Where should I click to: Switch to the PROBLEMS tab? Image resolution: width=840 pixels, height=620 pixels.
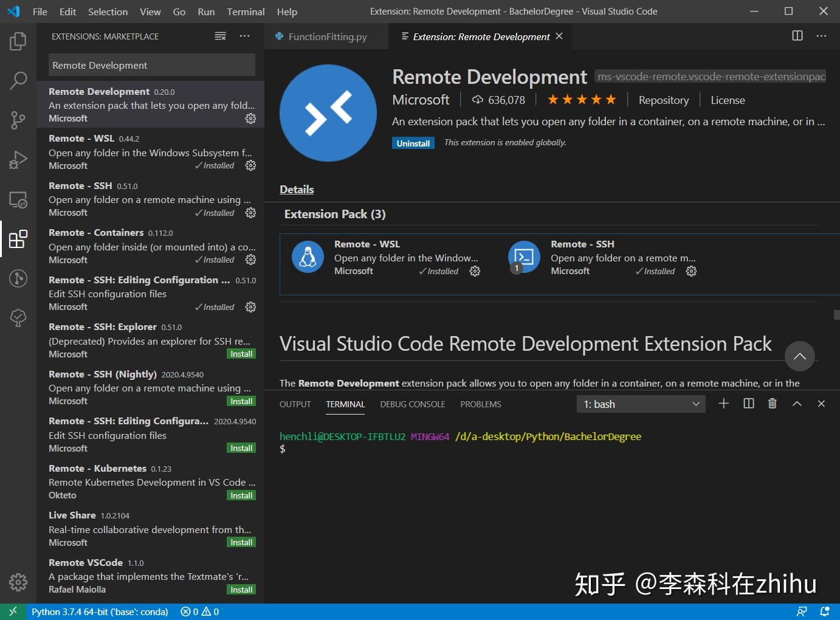480,404
